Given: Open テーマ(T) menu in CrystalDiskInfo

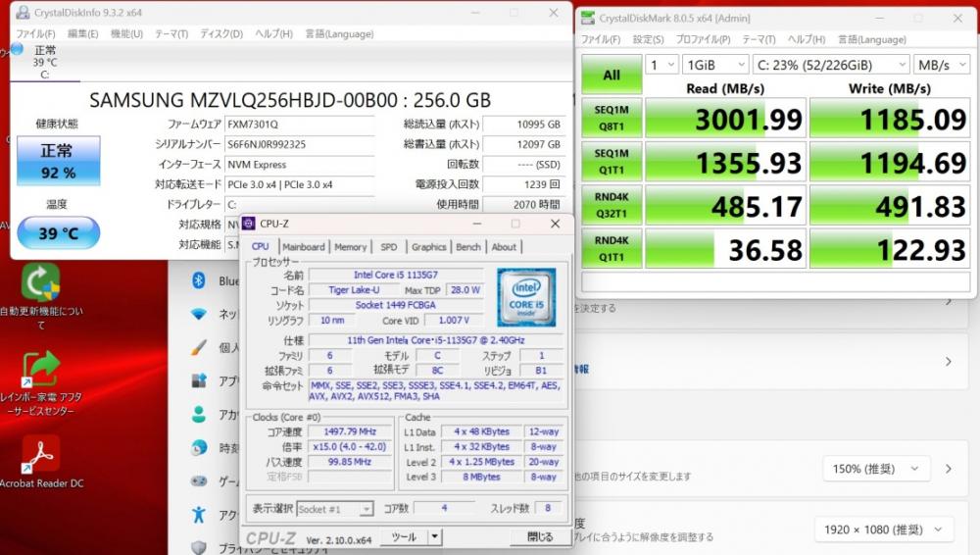Looking at the screenshot, I should click(x=171, y=33).
